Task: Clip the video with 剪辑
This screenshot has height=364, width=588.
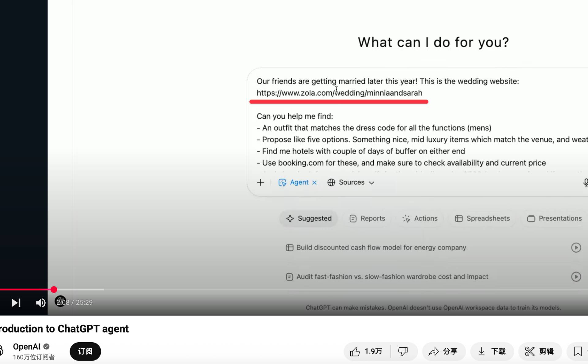Action: pyautogui.click(x=540, y=351)
